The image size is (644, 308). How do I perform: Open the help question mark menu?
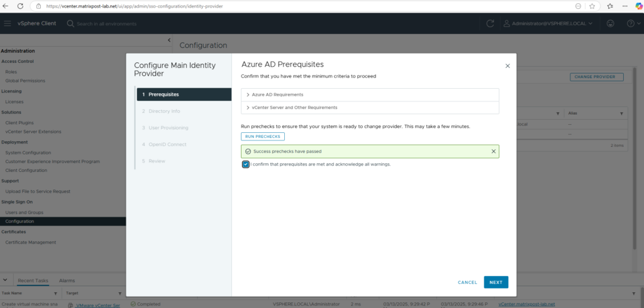[631, 24]
